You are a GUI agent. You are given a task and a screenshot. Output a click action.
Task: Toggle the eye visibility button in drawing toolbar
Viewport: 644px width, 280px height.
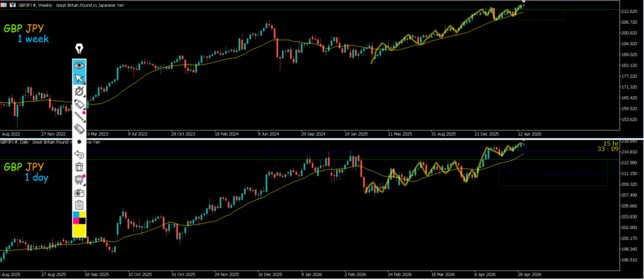79,65
